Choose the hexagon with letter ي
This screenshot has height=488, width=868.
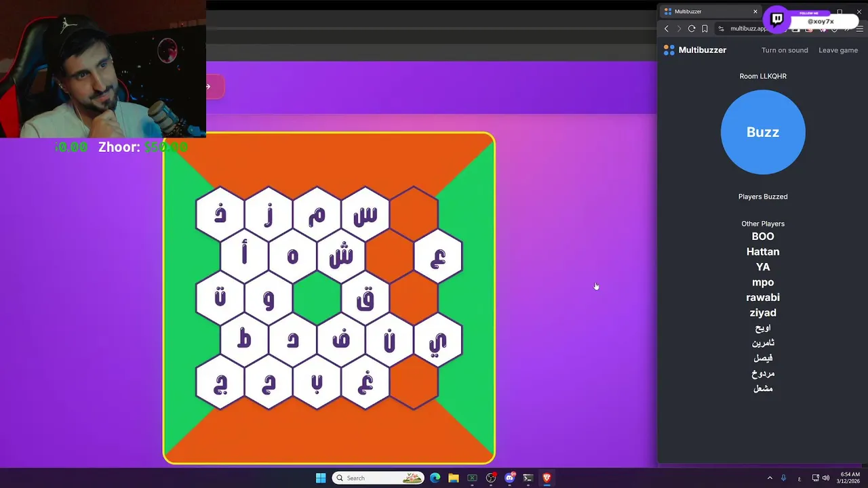click(438, 340)
